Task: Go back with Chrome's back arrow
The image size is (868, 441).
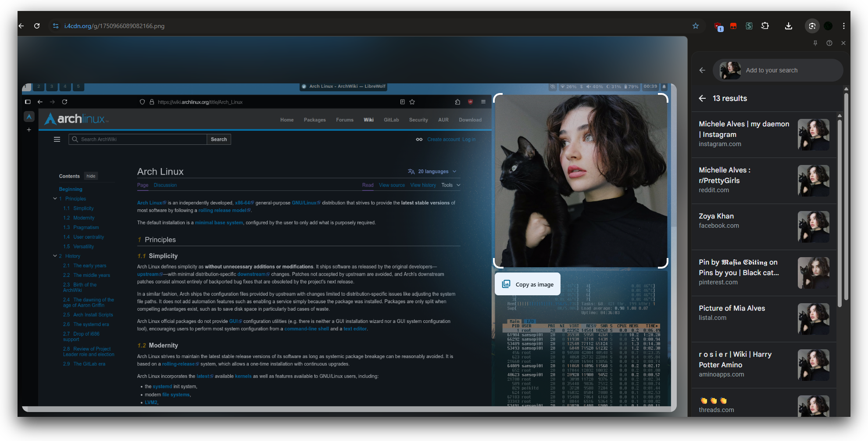Action: coord(21,26)
